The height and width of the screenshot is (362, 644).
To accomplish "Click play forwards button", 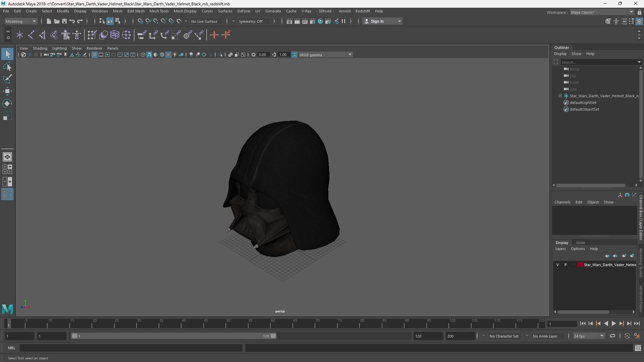I will [613, 323].
